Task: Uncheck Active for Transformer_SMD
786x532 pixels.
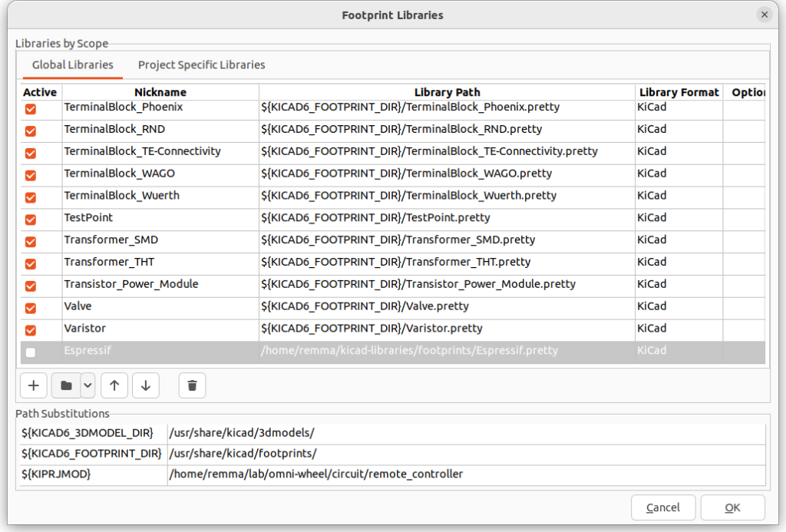Action: click(x=31, y=241)
